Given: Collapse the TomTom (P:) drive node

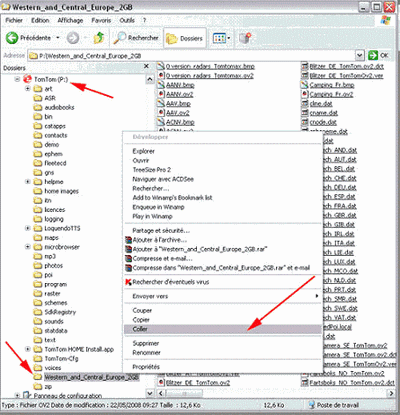Looking at the screenshot, I should [17, 79].
